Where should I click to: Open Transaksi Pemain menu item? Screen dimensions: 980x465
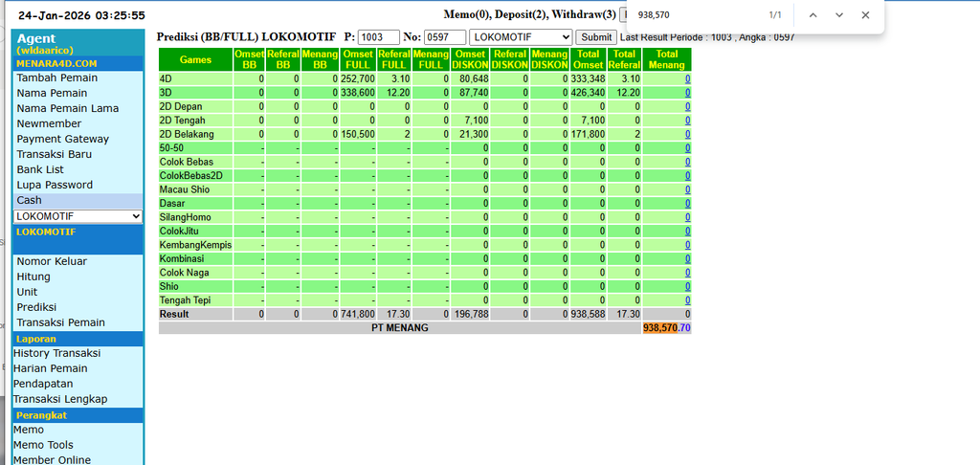click(x=60, y=322)
